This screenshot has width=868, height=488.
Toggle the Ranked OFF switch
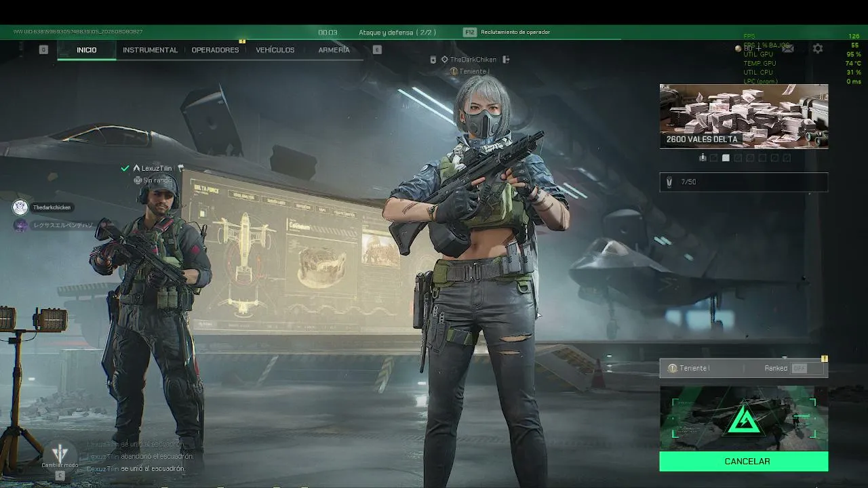point(807,368)
